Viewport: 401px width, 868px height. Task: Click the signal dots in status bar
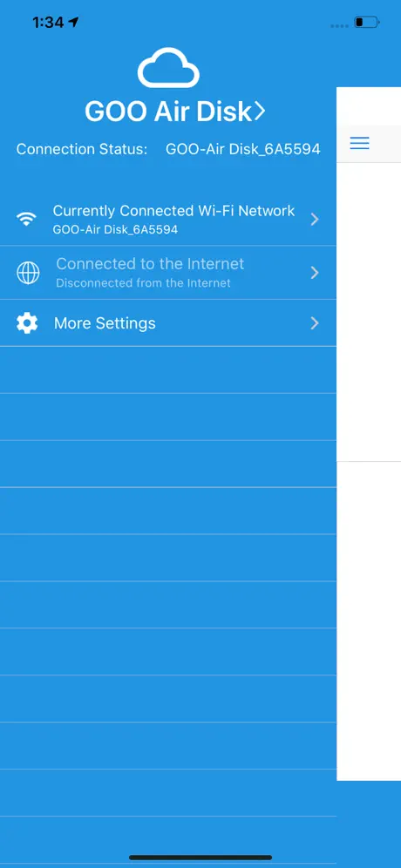(339, 25)
